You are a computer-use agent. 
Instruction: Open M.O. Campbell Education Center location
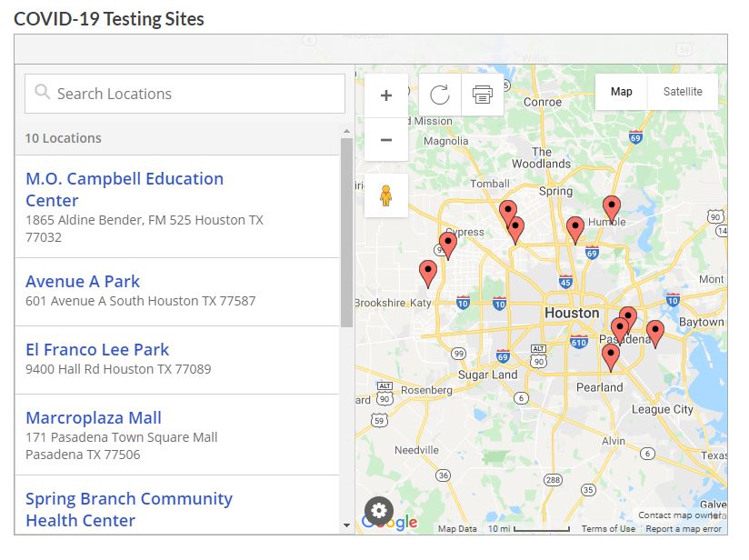pyautogui.click(x=125, y=189)
